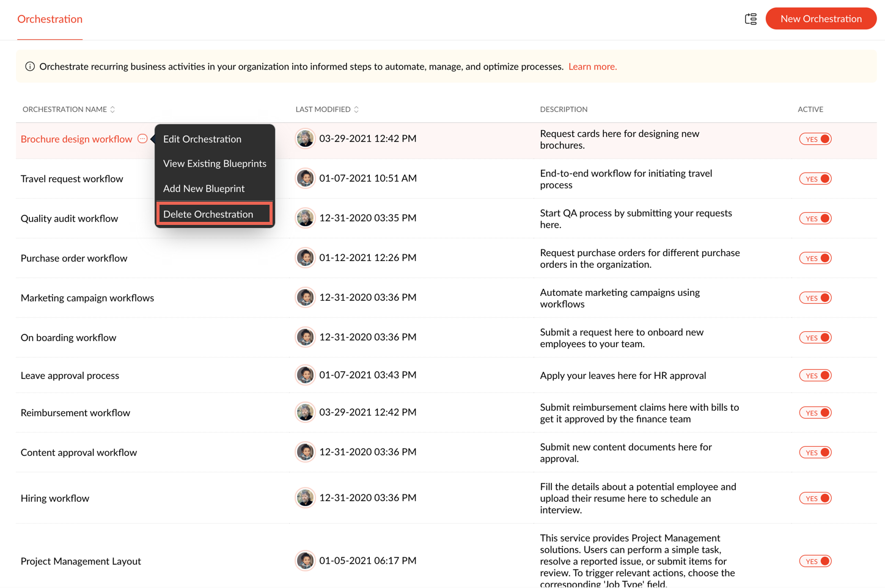Toggle Purchase order workflow active switch
The image size is (885, 588).
pyautogui.click(x=815, y=259)
